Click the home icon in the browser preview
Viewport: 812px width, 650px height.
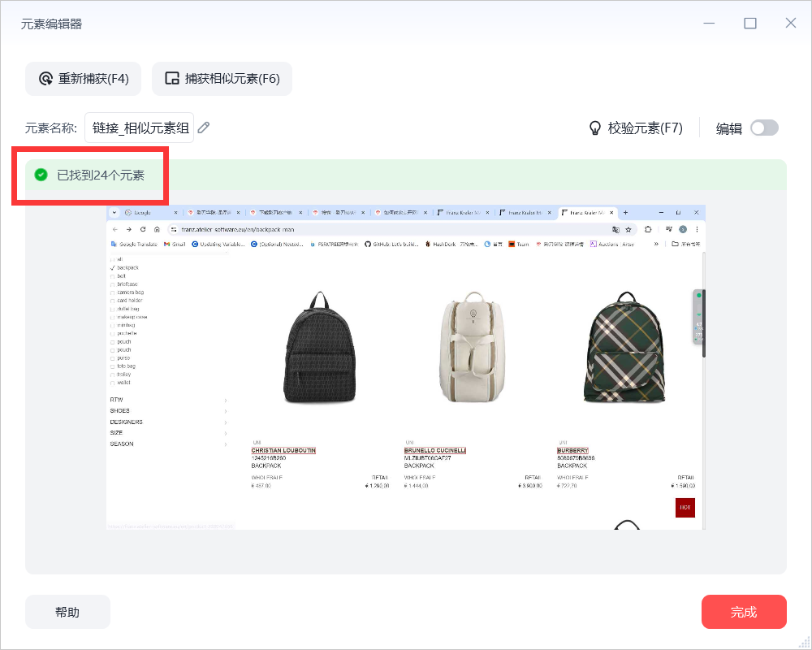click(x=157, y=229)
